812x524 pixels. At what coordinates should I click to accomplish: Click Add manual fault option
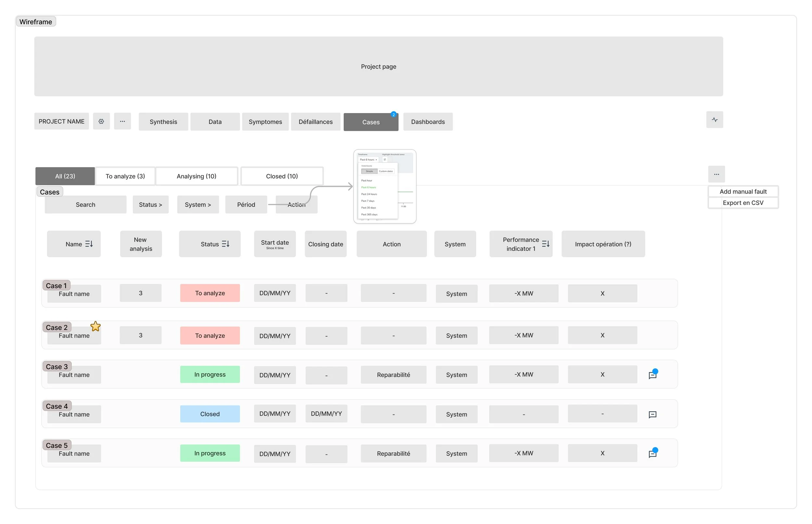[x=743, y=192]
